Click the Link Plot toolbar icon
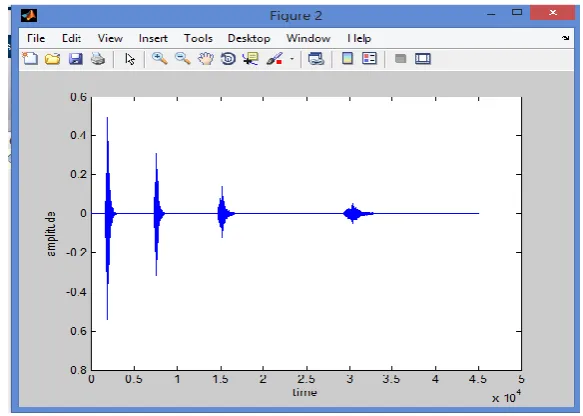583x416 pixels. pos(316,59)
